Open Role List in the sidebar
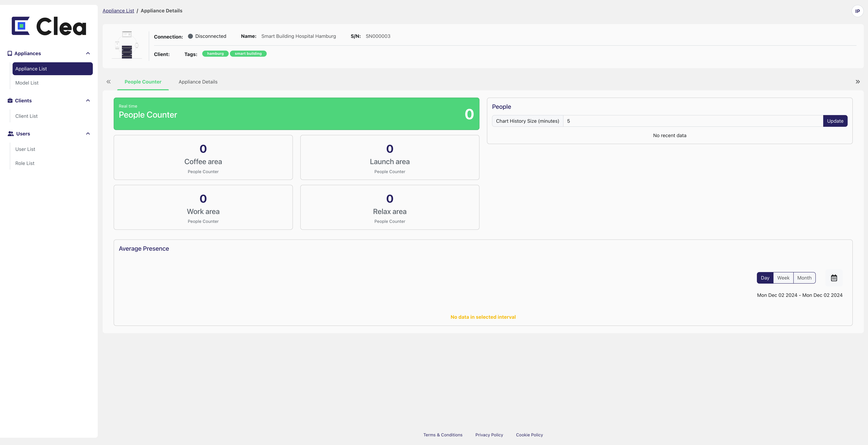This screenshot has height=445, width=868. pyautogui.click(x=53, y=163)
